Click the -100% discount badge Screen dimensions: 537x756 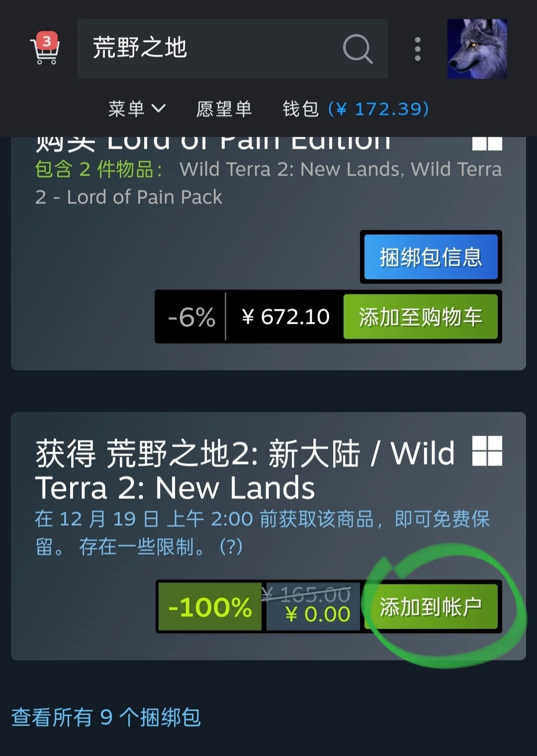(210, 606)
